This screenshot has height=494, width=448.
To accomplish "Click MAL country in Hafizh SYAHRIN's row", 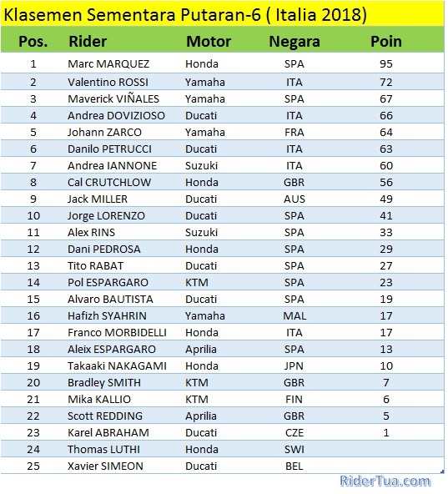I will (294, 316).
